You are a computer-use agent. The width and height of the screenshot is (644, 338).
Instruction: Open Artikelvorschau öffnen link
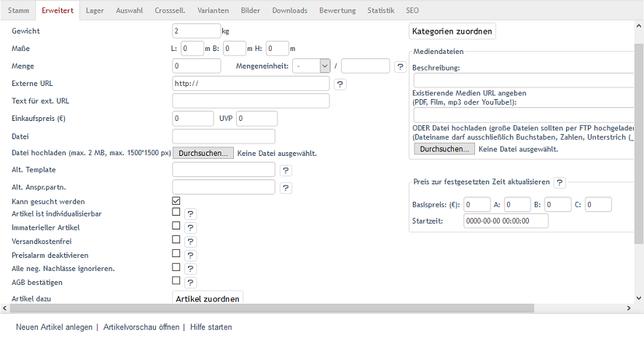click(x=141, y=327)
